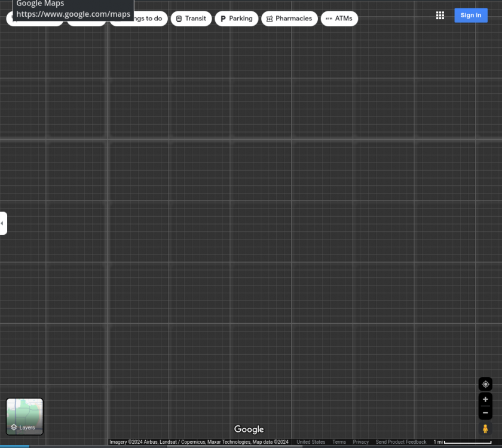502x448 pixels.
Task: Click the Sign in button
Action: click(x=470, y=16)
